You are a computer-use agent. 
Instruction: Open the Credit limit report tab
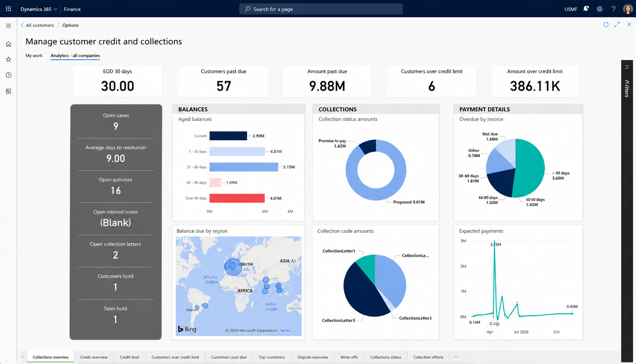coord(129,357)
